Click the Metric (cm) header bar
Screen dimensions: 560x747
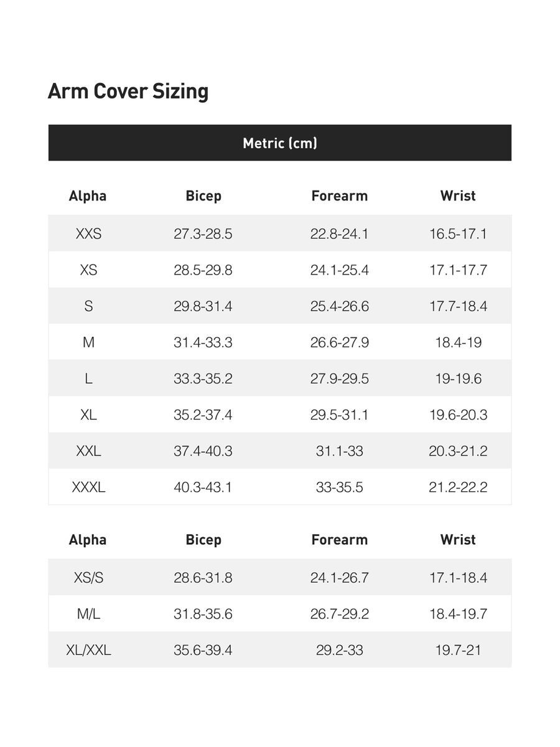coord(280,143)
